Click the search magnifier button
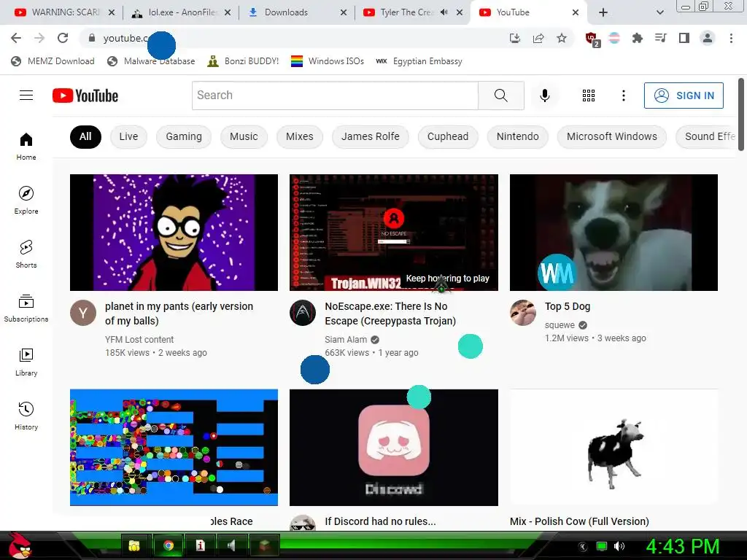 pyautogui.click(x=500, y=96)
